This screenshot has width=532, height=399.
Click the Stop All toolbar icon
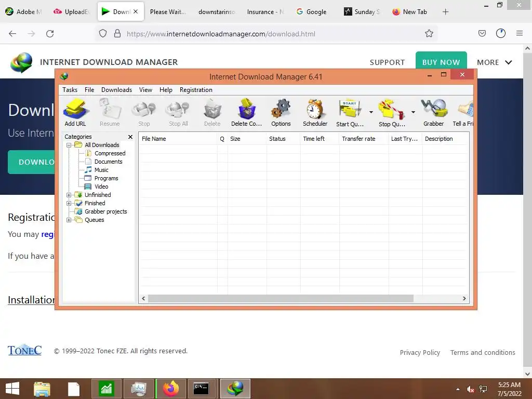point(178,112)
